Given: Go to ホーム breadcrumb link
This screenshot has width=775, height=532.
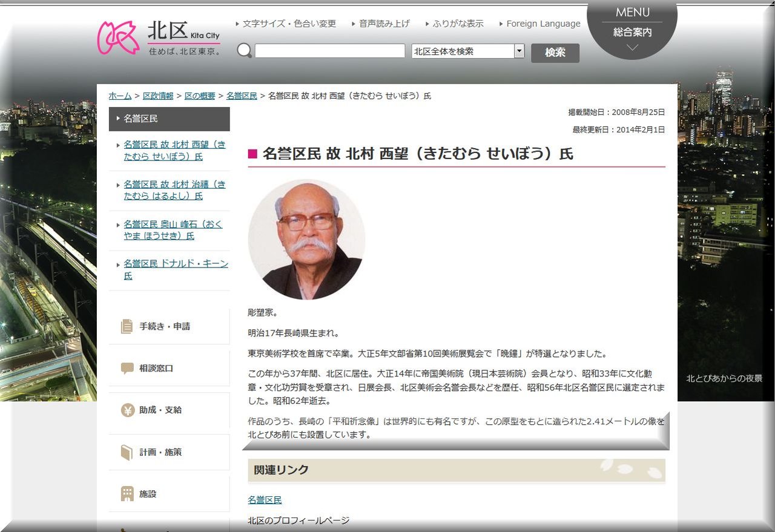Looking at the screenshot, I should point(120,96).
